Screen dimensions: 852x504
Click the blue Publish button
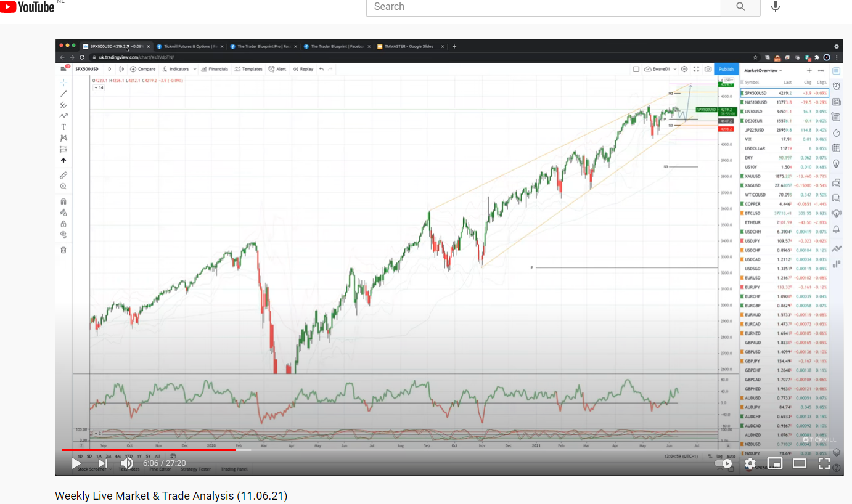coord(726,69)
